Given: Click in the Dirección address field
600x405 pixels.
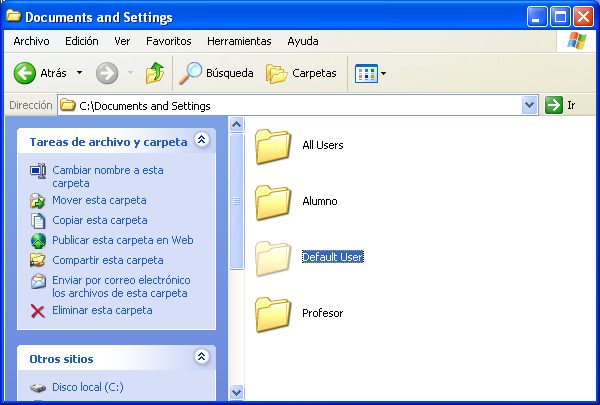Looking at the screenshot, I should tap(300, 105).
